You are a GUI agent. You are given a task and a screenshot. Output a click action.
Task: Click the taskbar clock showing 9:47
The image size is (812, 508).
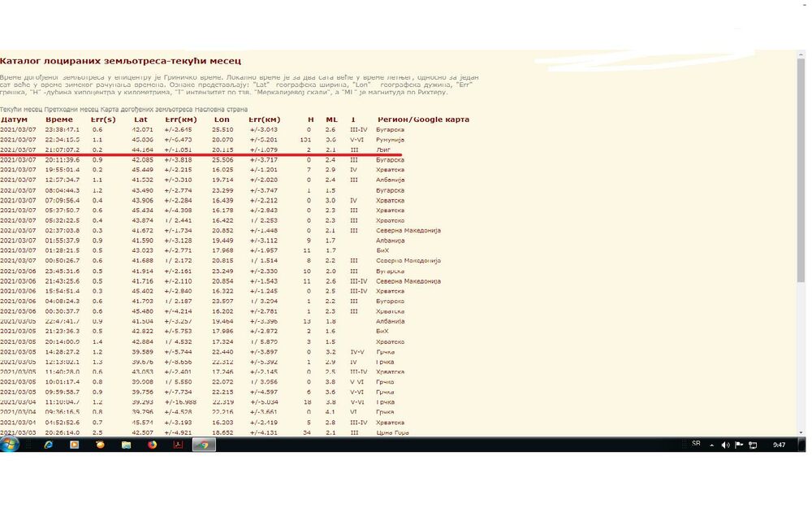tap(780, 445)
